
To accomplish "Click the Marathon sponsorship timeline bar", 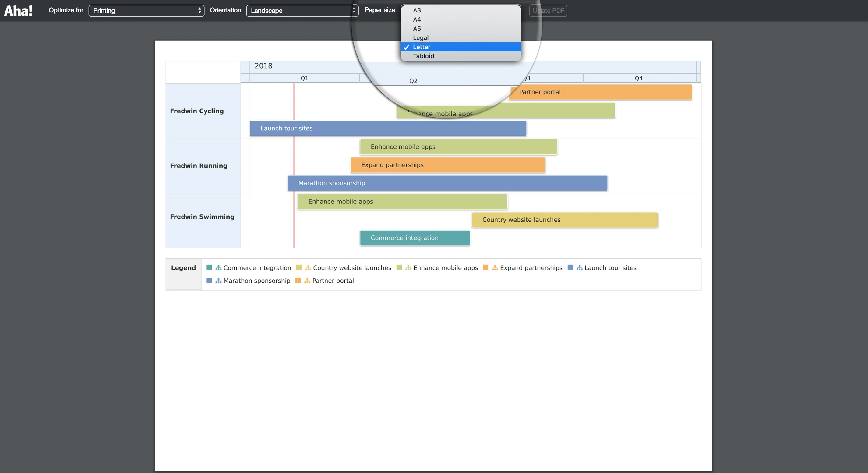I will [x=447, y=183].
